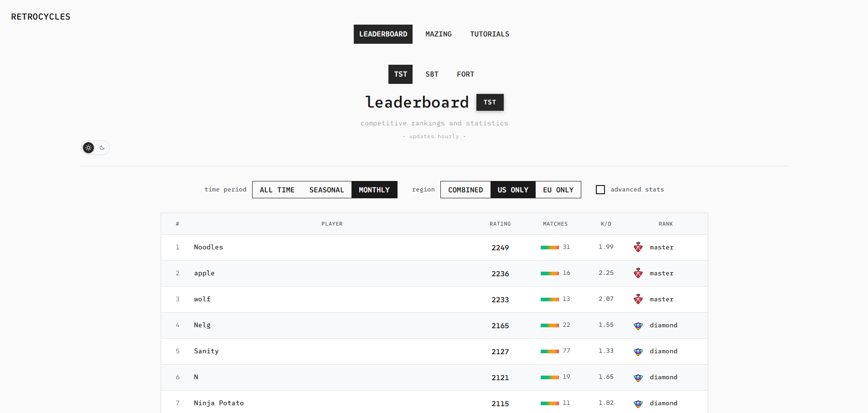The image size is (868, 413).
Task: Enable the advanced stats checkbox
Action: pyautogui.click(x=600, y=190)
